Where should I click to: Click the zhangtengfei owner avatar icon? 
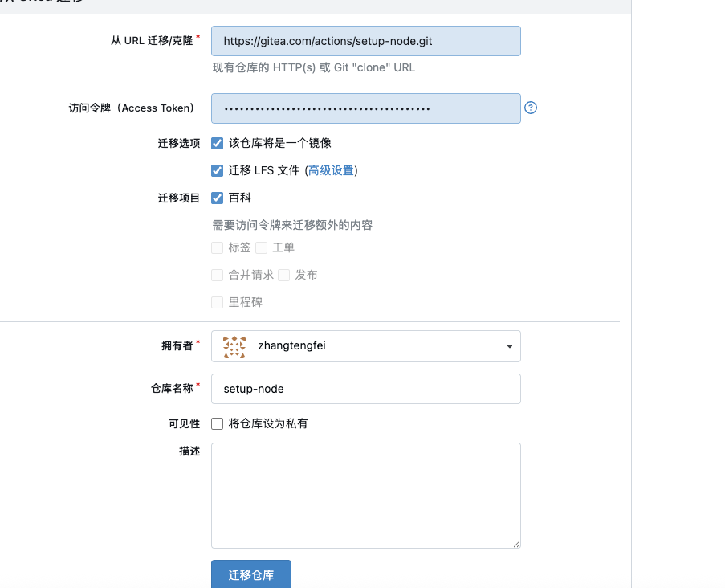[x=233, y=346]
